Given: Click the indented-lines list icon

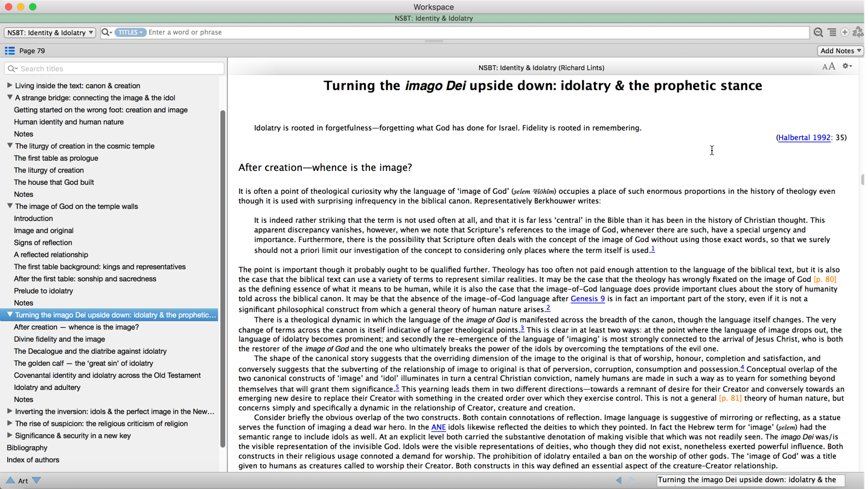Looking at the screenshot, I should pyautogui.click(x=832, y=33).
